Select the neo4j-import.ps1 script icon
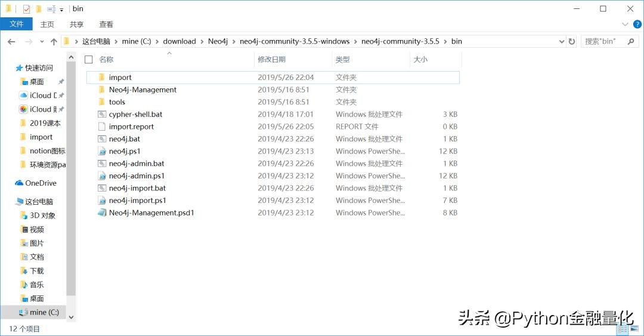The height and width of the screenshot is (336, 644). coord(102,201)
